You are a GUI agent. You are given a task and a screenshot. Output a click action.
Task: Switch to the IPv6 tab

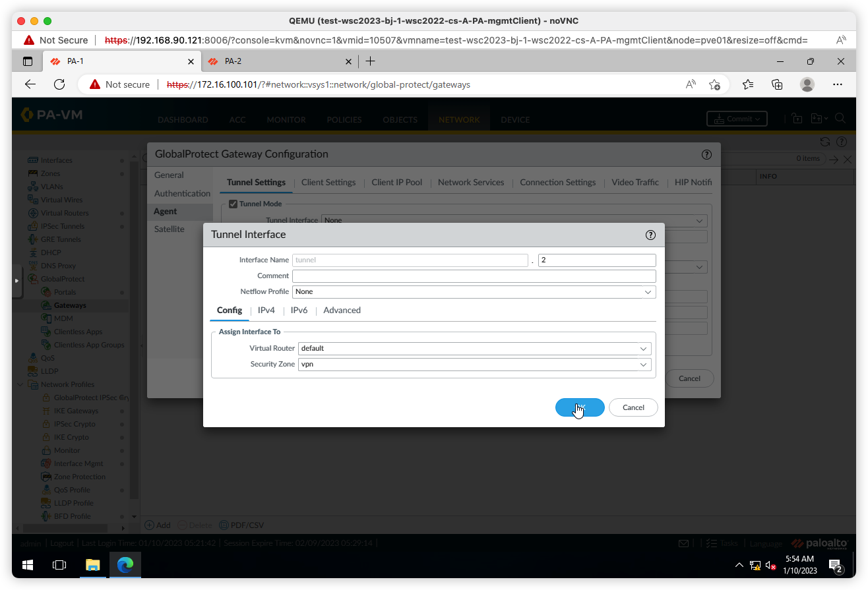click(299, 310)
